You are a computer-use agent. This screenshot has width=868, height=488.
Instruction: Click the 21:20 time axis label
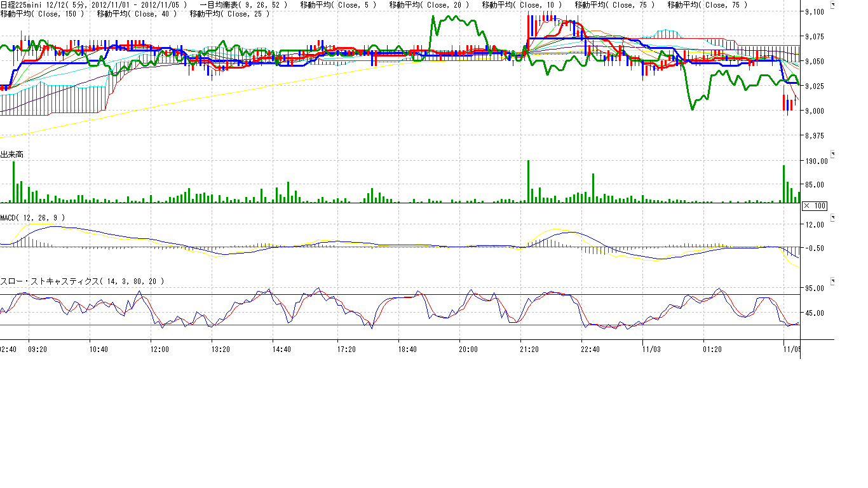point(529,349)
